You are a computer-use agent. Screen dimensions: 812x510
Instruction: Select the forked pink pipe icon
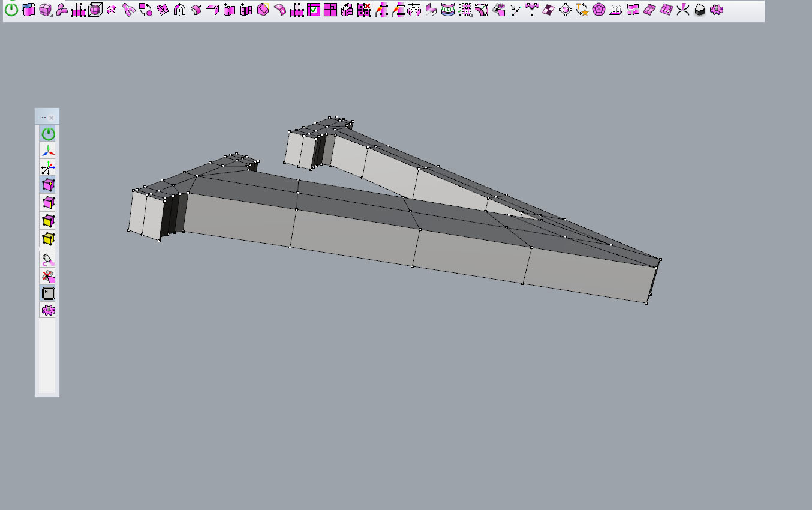pos(129,10)
